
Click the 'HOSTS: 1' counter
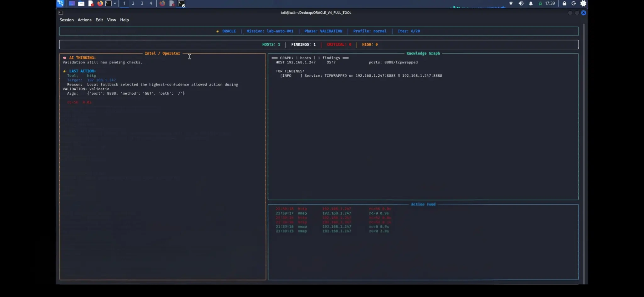click(271, 44)
